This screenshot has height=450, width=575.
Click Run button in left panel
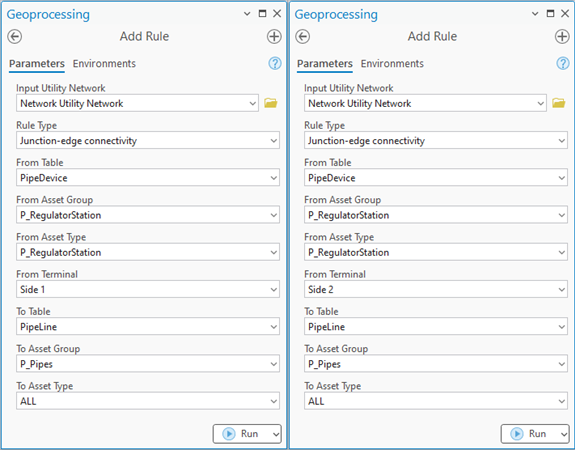[241, 434]
